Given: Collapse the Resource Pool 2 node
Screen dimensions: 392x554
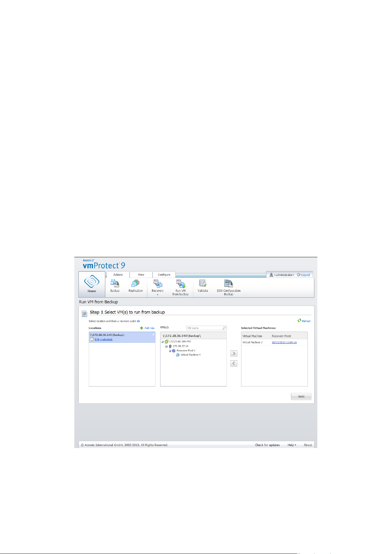Looking at the screenshot, I should pos(170,351).
